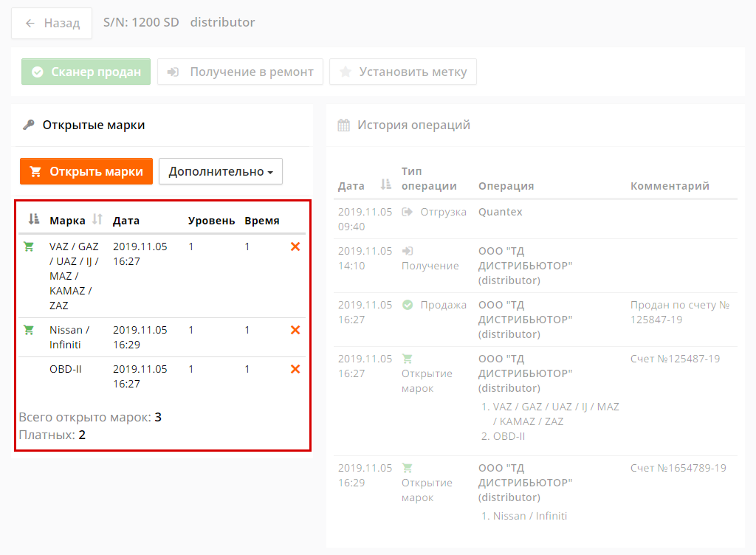The image size is (756, 555).
Task: Click the orange X beside OBD-II
Action: tap(295, 369)
